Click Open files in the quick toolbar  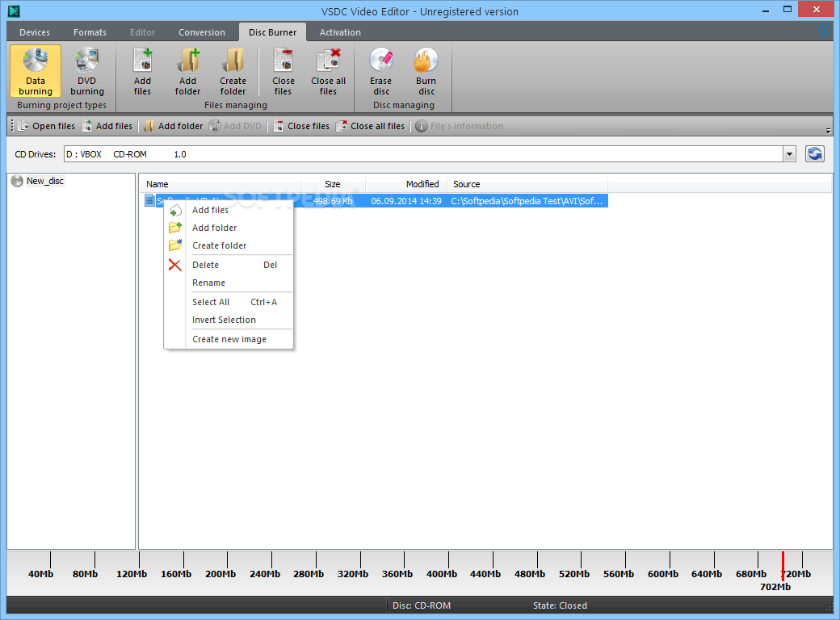(47, 126)
